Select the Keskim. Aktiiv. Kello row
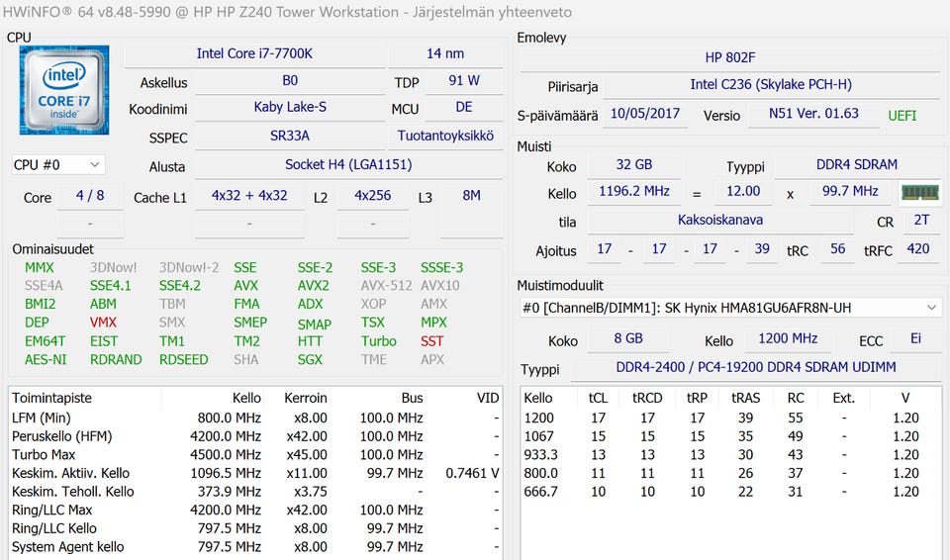 point(255,473)
